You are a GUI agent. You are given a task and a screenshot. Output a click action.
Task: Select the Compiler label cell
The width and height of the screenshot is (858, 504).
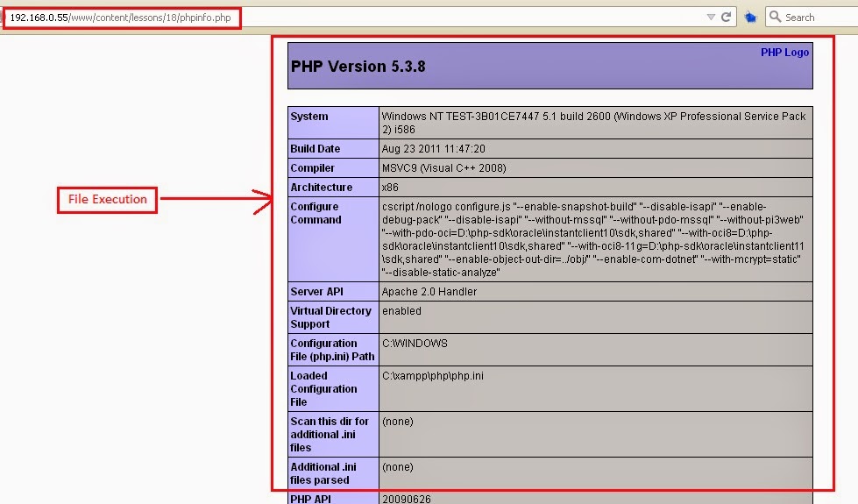coord(333,168)
